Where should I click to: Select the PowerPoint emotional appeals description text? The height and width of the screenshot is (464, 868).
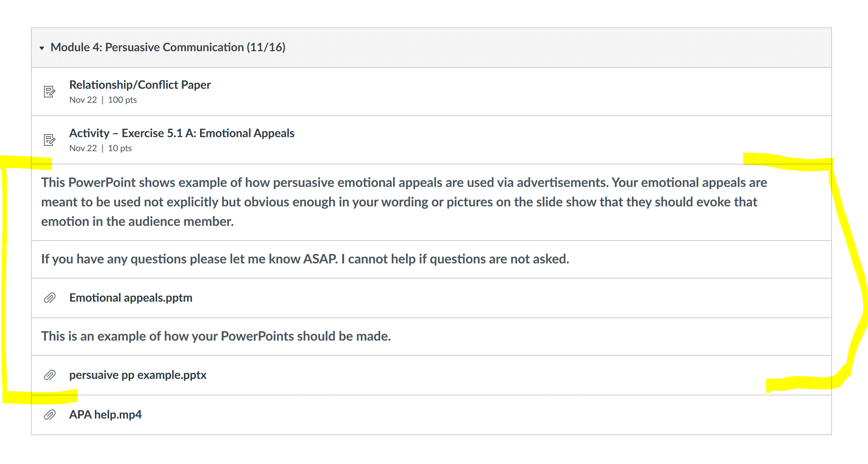pyautogui.click(x=404, y=202)
